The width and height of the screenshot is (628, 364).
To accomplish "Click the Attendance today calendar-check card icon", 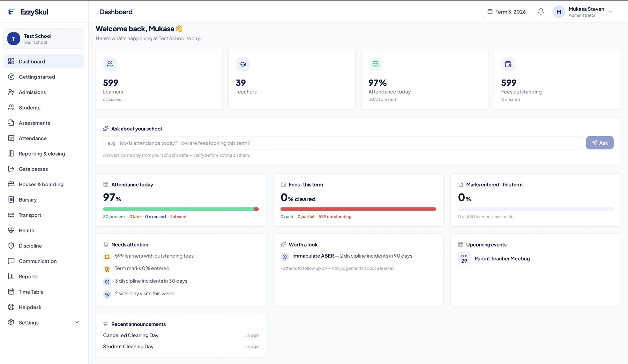I will click(375, 64).
